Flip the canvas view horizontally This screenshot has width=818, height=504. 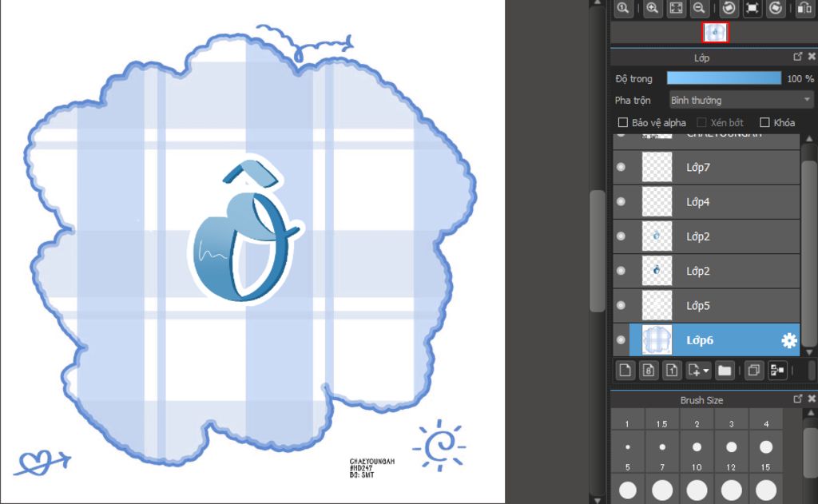[x=805, y=8]
